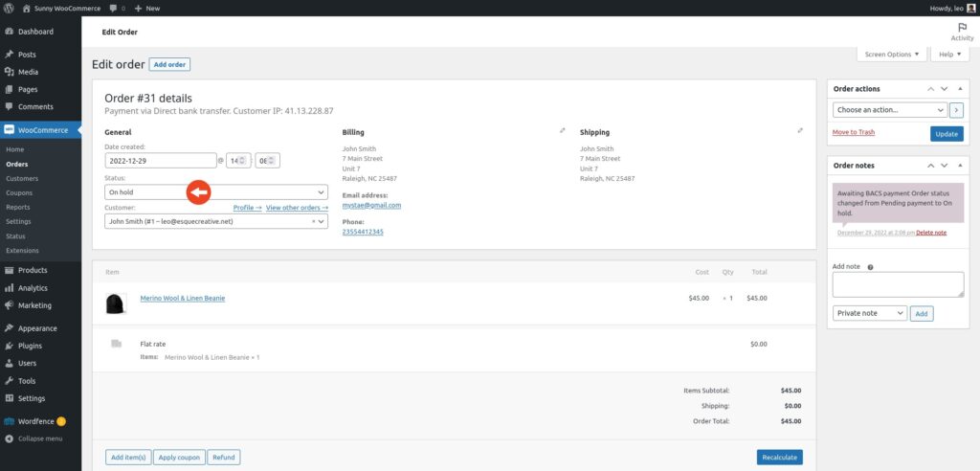Click the Recalculate button
Screen dimensions: 980x471
coord(779,458)
